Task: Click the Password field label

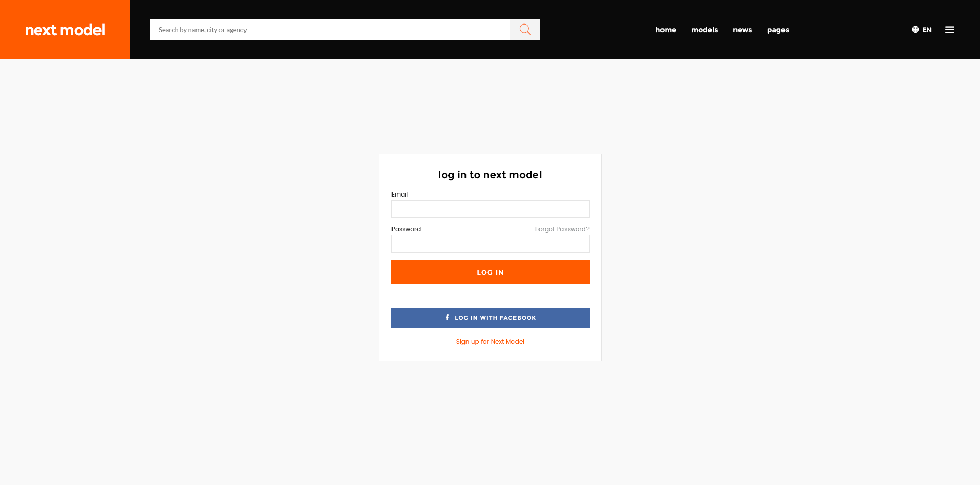Action: pyautogui.click(x=406, y=229)
